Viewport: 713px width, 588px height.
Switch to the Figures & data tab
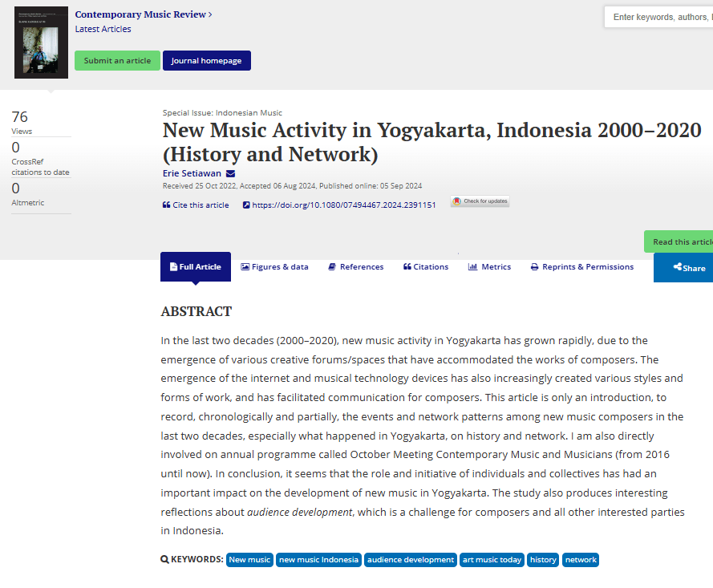274,267
